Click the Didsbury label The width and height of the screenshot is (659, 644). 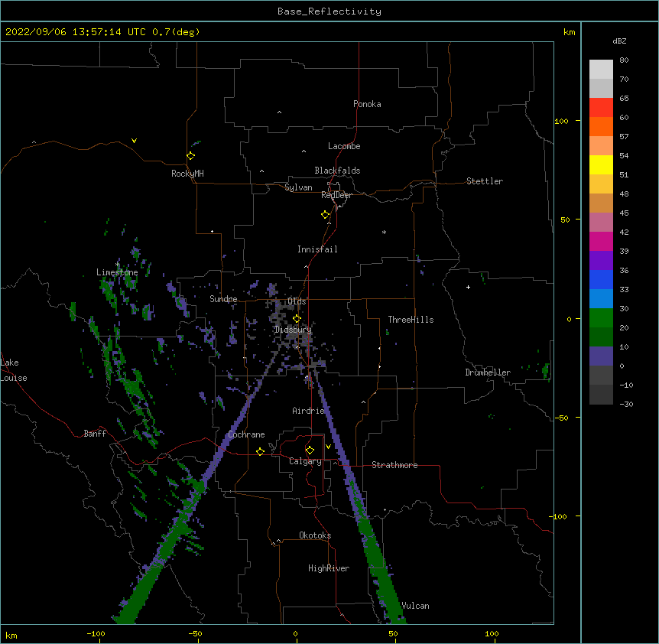point(293,330)
